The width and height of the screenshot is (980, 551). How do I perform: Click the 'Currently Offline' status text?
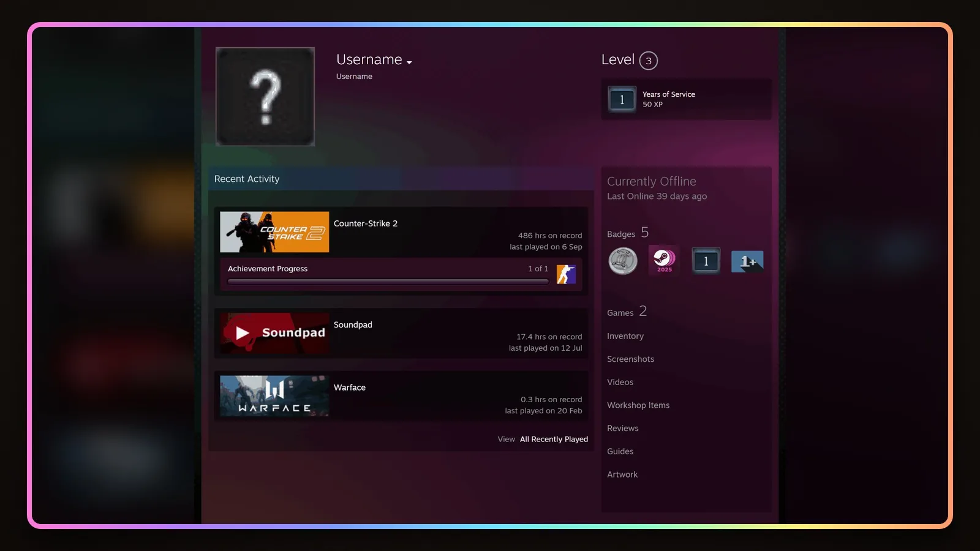651,182
